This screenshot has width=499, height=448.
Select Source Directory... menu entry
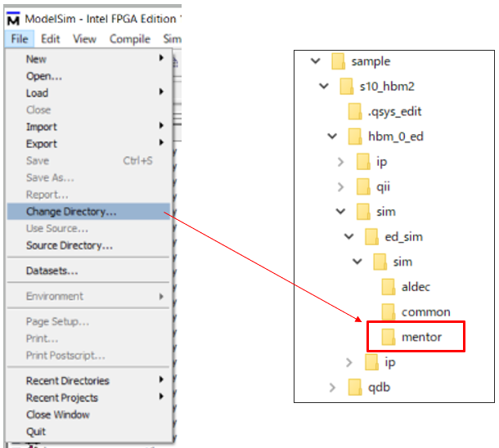click(x=70, y=245)
